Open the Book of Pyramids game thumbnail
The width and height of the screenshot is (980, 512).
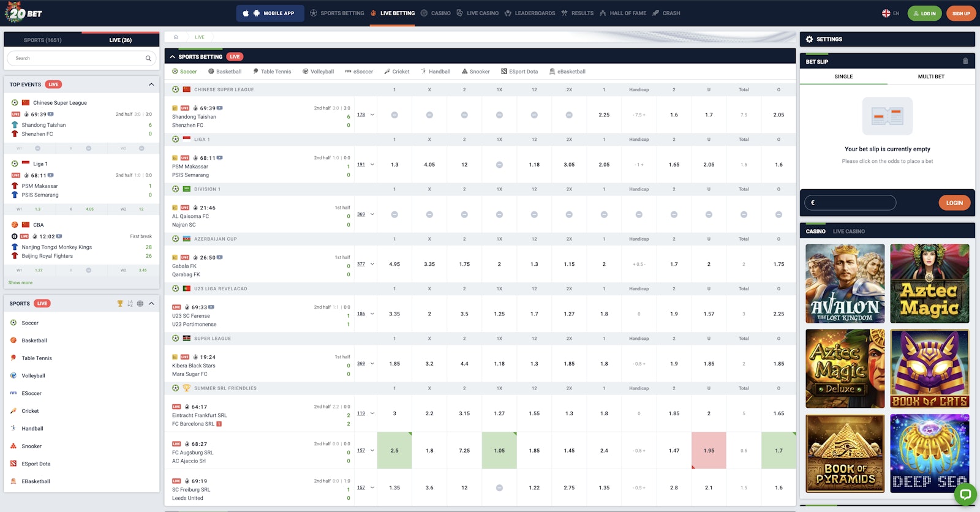click(845, 453)
